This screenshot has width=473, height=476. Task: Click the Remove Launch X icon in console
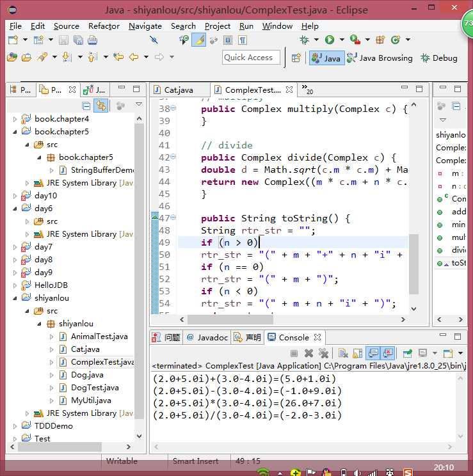(x=309, y=353)
